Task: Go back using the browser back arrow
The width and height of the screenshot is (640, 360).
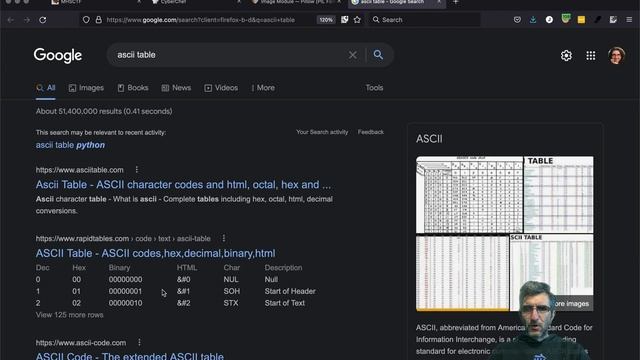Action: point(11,20)
